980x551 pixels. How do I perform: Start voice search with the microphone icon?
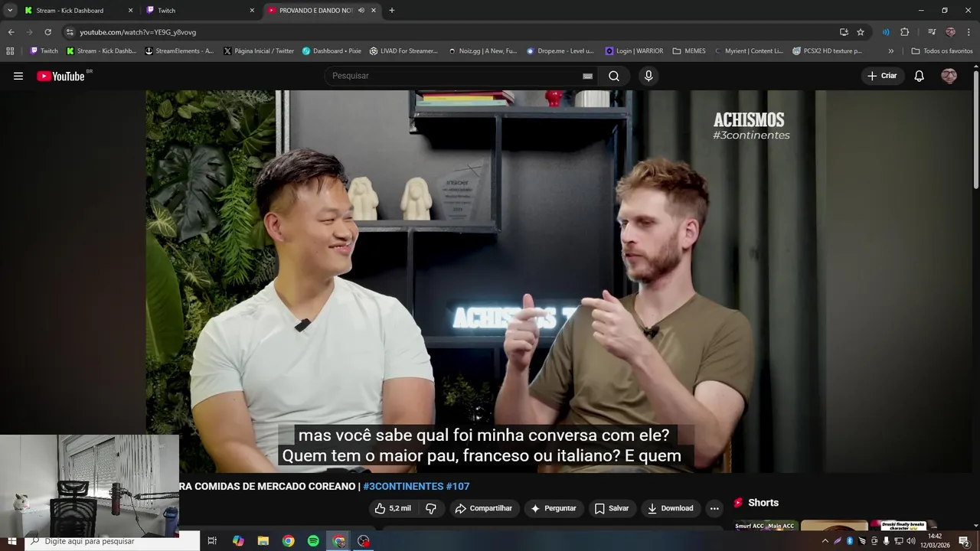(648, 76)
